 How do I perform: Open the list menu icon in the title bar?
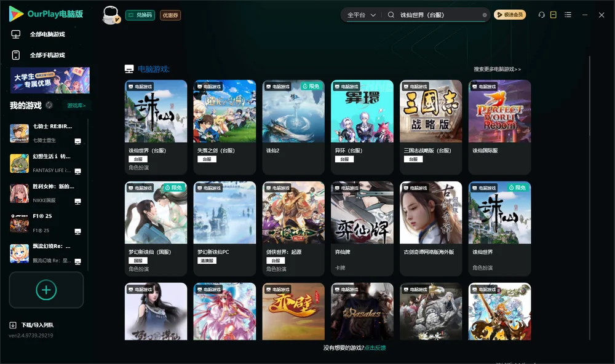tap(568, 15)
